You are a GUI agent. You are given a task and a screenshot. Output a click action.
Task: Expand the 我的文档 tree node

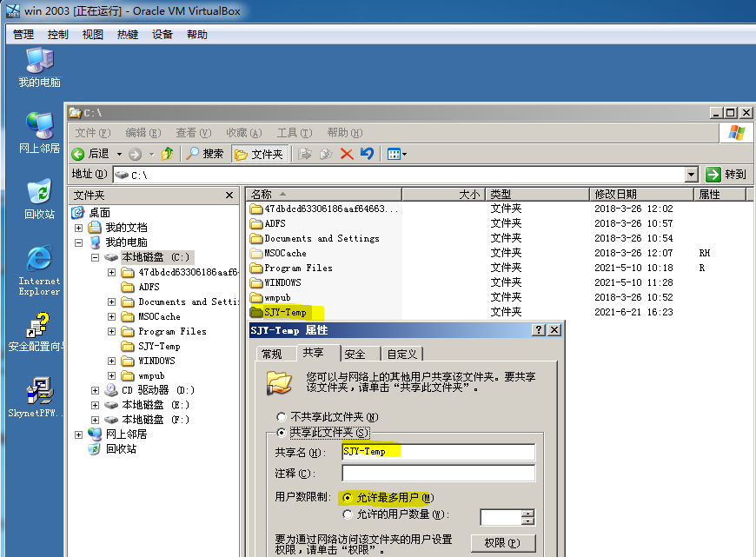(x=78, y=228)
